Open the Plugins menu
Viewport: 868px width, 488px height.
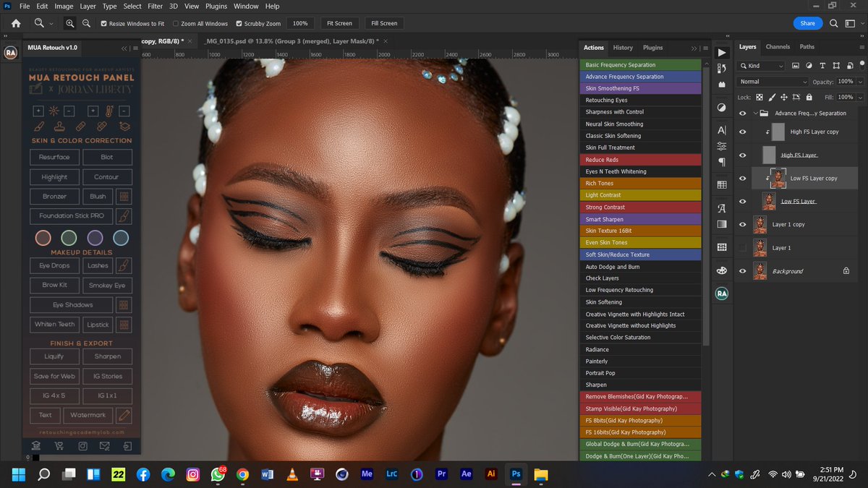[216, 6]
